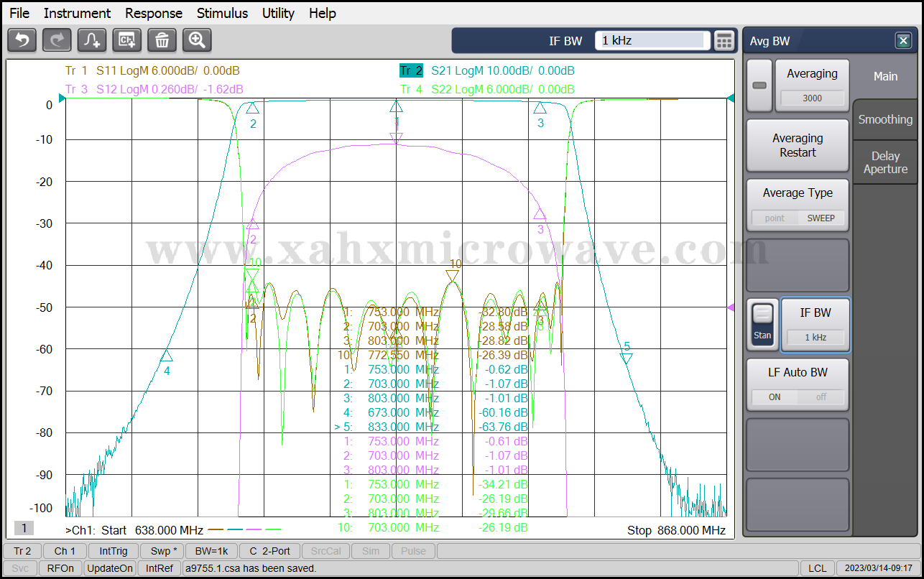The height and width of the screenshot is (579, 924).
Task: Switch to the Smoothing tab
Action: click(885, 119)
